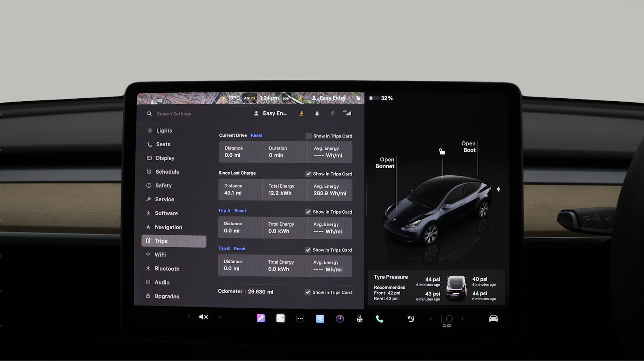Switch to the Software settings section
This screenshot has width=644, height=361.
[x=166, y=213]
